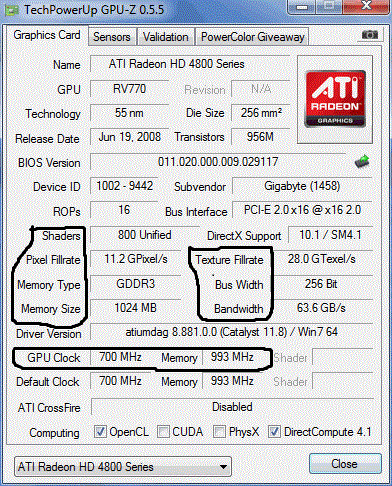Toggle the DirectCompute 4.1 checkbox
392x486 pixels.
[274, 432]
